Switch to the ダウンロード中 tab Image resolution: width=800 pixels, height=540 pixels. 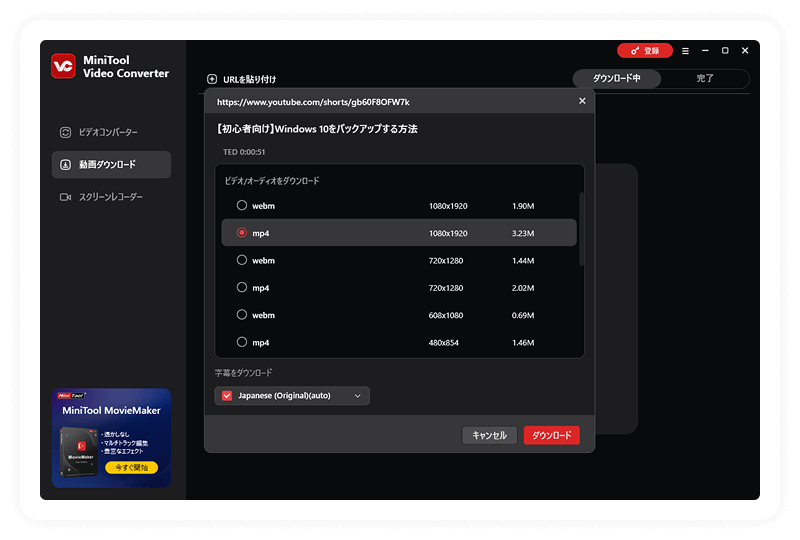(x=617, y=79)
